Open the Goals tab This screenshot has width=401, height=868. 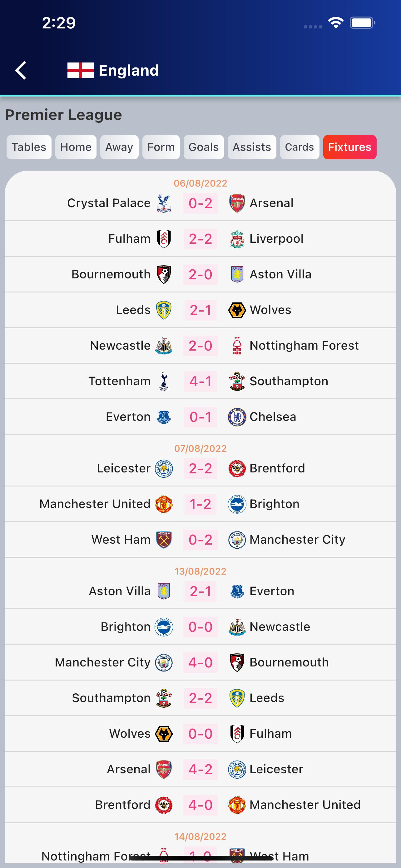pyautogui.click(x=203, y=147)
